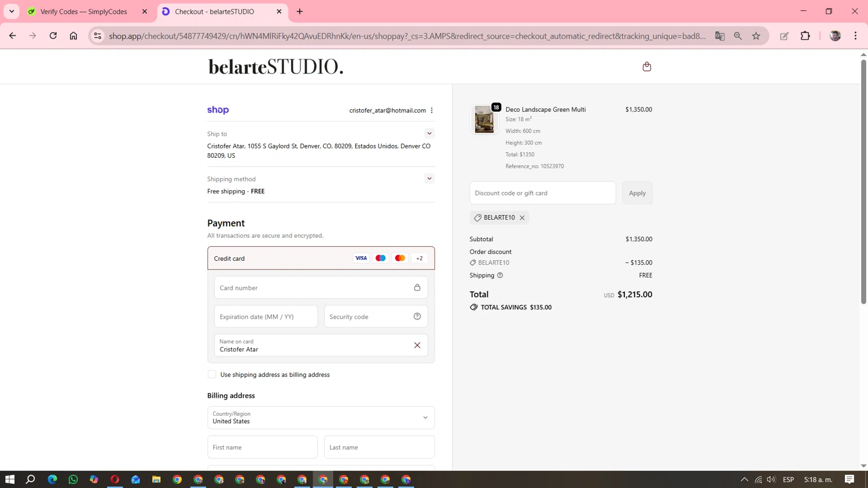Switch to the Verify Codes SimplyCodes tab
This screenshot has width=868, height=488.
coord(83,12)
